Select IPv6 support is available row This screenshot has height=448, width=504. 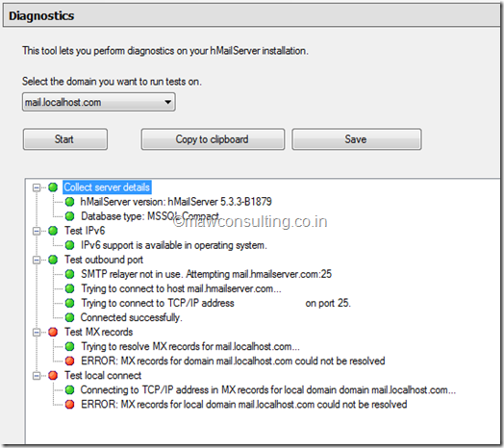click(174, 245)
